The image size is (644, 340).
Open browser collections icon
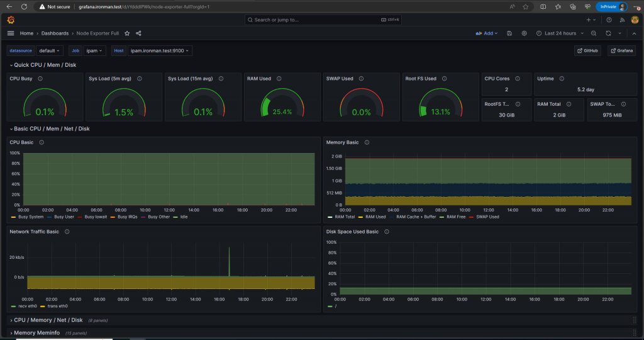coord(573,6)
